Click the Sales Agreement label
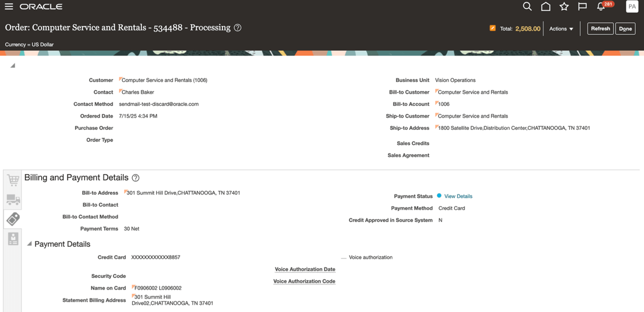 point(408,155)
